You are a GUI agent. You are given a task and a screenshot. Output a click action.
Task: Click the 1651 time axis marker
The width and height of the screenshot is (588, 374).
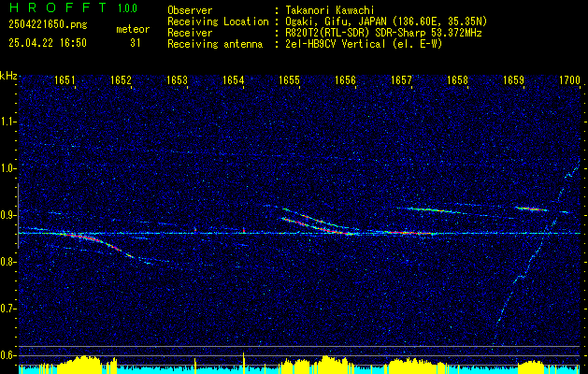65,79
